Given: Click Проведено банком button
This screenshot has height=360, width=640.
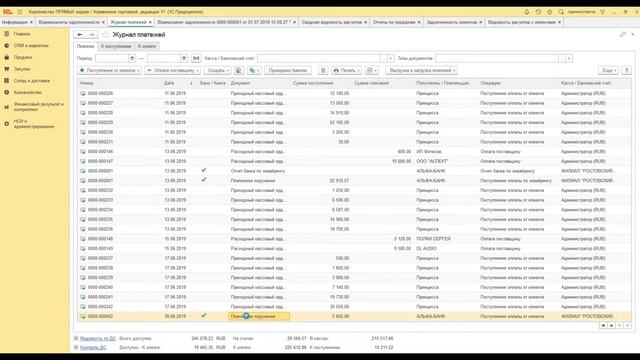Looking at the screenshot, I should click(287, 70).
